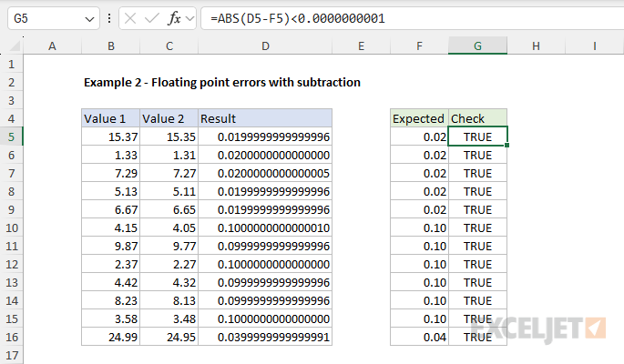
Task: Click the Select All corner triangle
Action: (x=15, y=46)
